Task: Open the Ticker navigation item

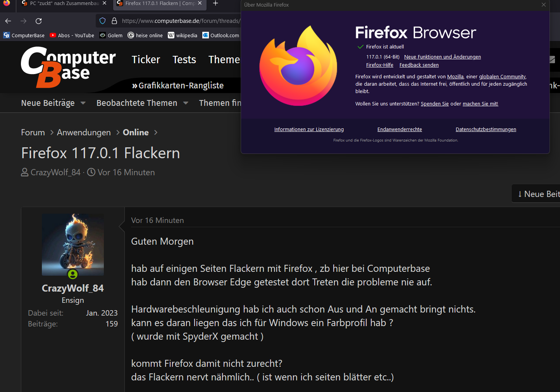Action: click(x=146, y=59)
